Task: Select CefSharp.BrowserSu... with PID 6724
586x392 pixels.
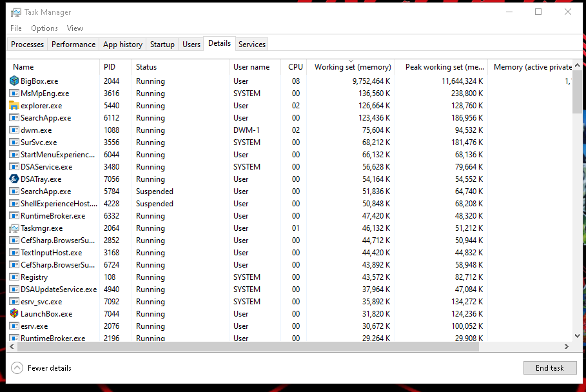Action: pos(57,265)
